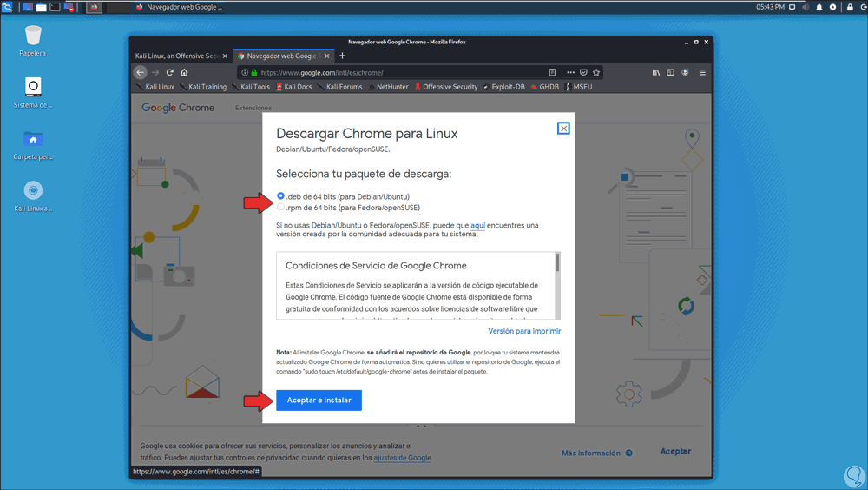
Task: Open the Kali Training bookmark
Action: (x=202, y=87)
